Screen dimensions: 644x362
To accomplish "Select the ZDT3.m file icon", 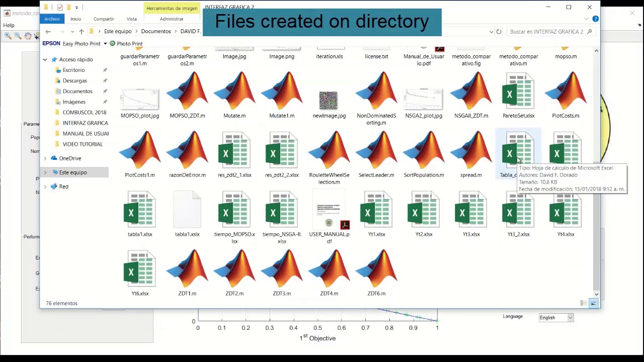I will [x=282, y=268].
